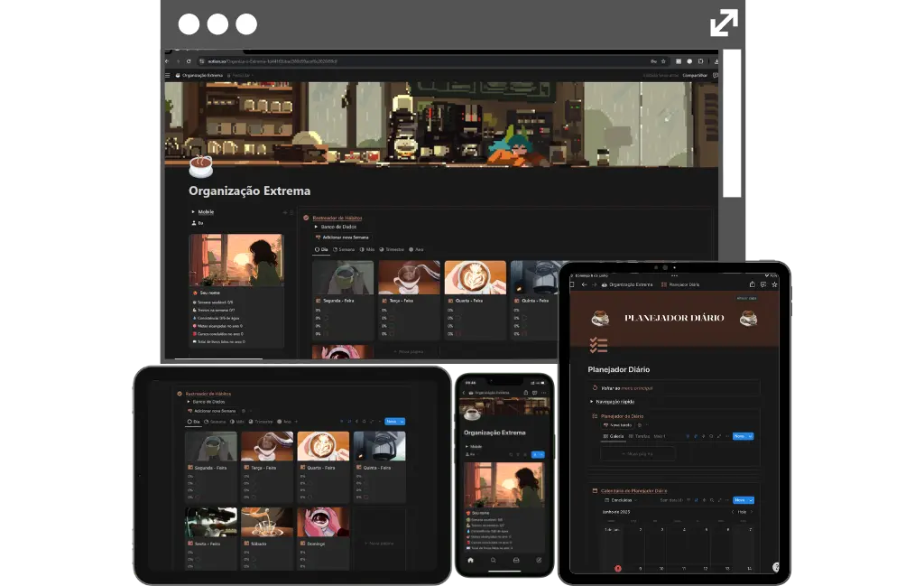Open the menu principal link on portrait tablet
Image resolution: width=924 pixels, height=586 pixels.
point(637,388)
